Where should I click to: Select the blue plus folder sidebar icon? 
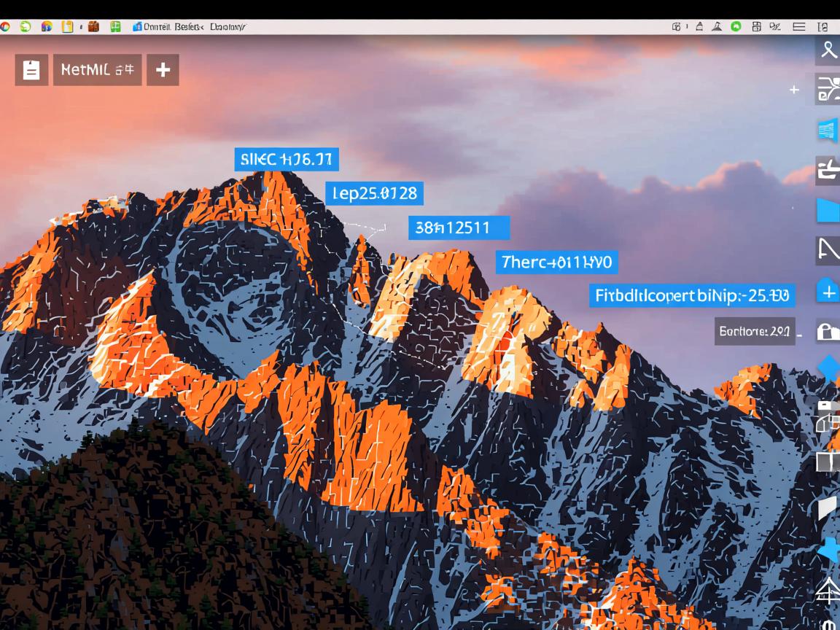pos(828,292)
